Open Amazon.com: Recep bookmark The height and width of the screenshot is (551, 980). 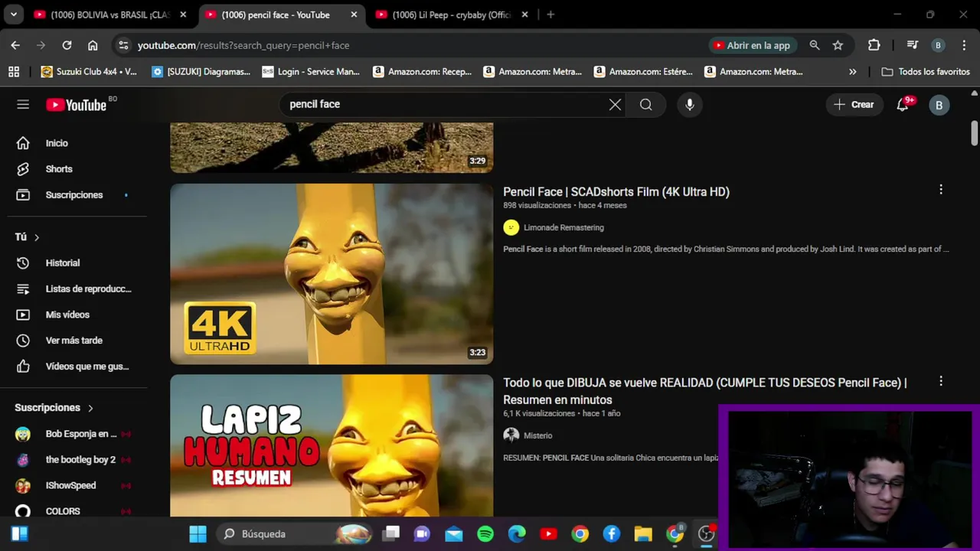click(422, 71)
